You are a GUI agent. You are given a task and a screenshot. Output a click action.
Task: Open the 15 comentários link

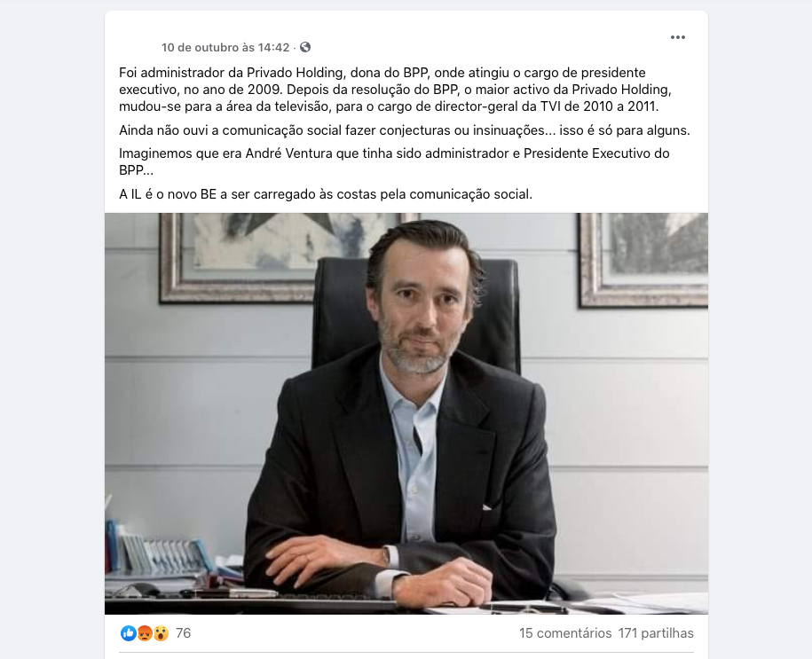click(x=565, y=633)
